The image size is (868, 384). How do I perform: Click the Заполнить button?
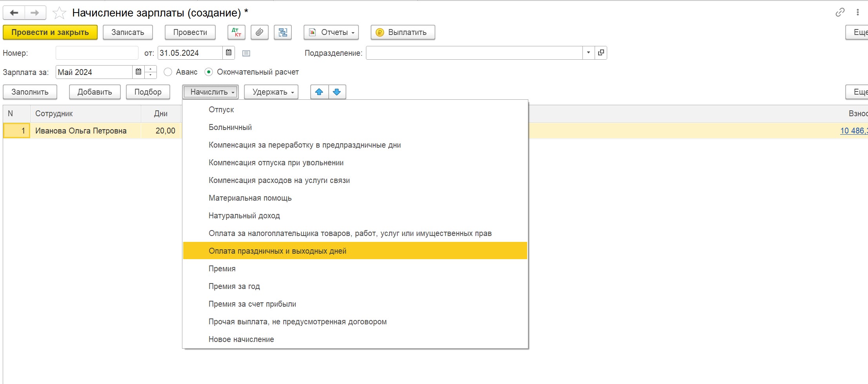[x=30, y=92]
